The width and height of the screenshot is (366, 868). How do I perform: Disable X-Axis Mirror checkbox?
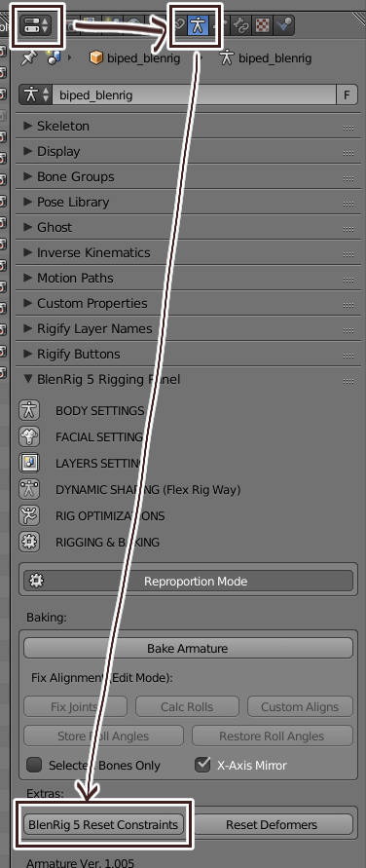tap(203, 765)
